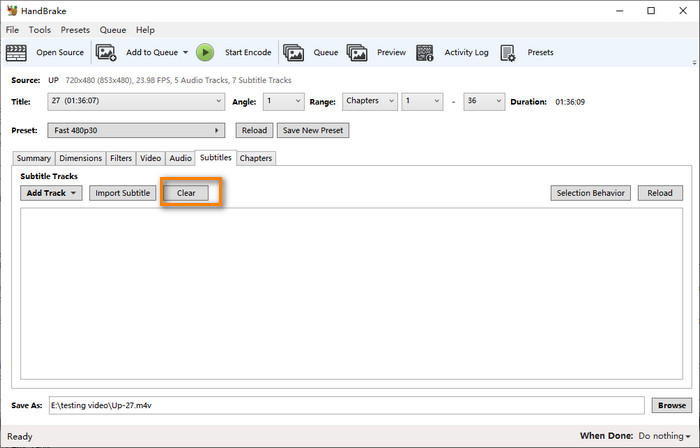Open the end chapter dropdown showing 36
700x448 pixels.
tap(484, 101)
